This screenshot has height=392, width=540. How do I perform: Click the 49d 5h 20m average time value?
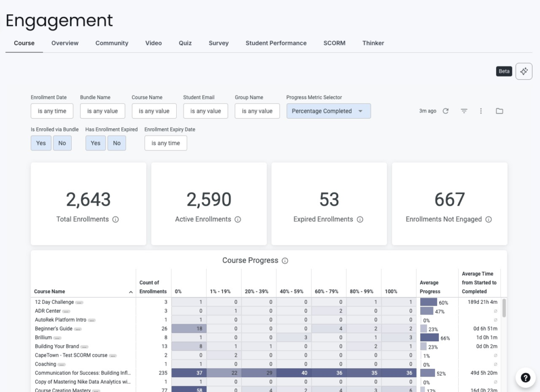pos(484,373)
